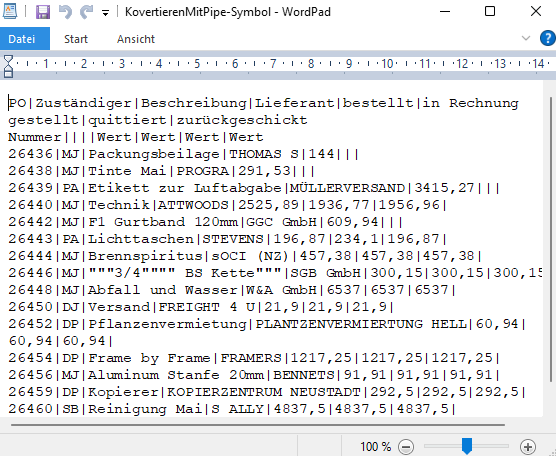Click 'PROGRA' in row 26438
The width and height of the screenshot is (556, 456).
[x=202, y=171]
